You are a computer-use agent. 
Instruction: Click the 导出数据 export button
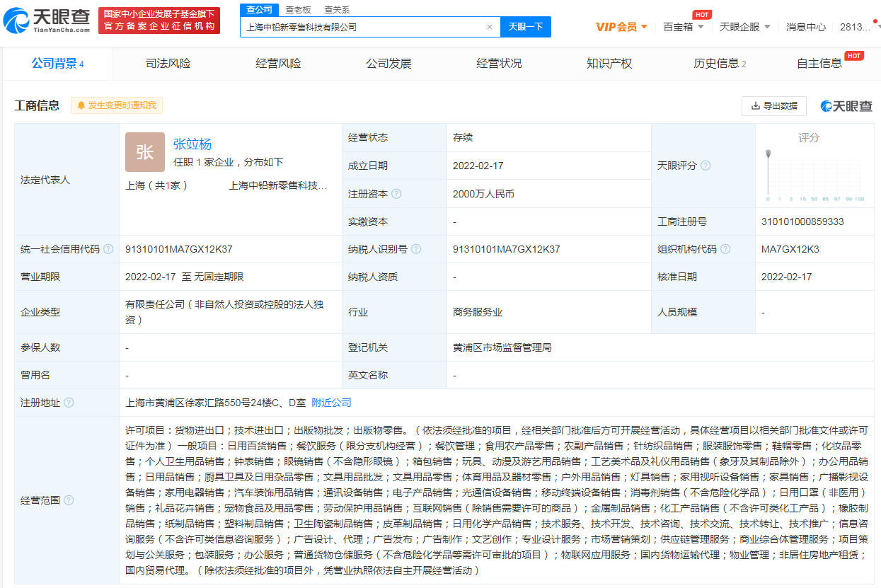click(773, 105)
